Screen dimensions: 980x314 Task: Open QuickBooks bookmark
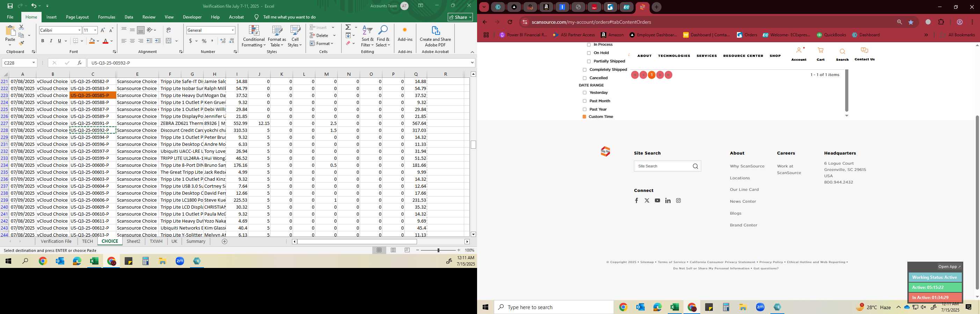pyautogui.click(x=831, y=35)
